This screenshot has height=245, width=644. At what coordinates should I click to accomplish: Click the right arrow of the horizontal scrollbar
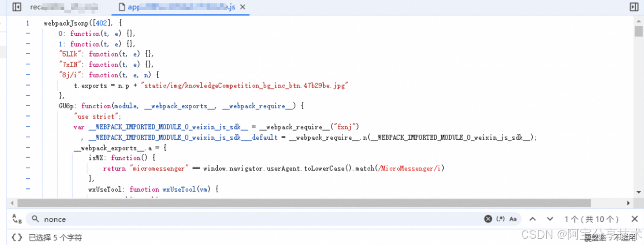[x=629, y=203]
